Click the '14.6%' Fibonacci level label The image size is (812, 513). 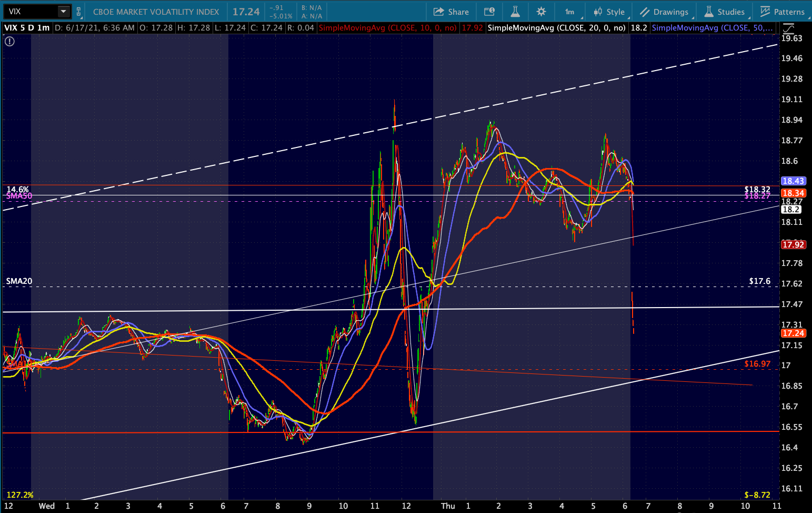pyautogui.click(x=17, y=190)
